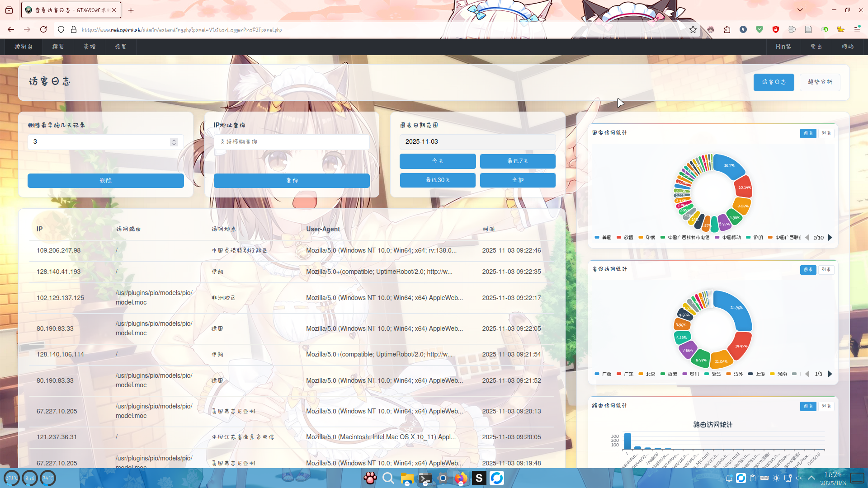868x488 pixels.
Task: Switch province stats to 列表 view
Action: (826, 270)
